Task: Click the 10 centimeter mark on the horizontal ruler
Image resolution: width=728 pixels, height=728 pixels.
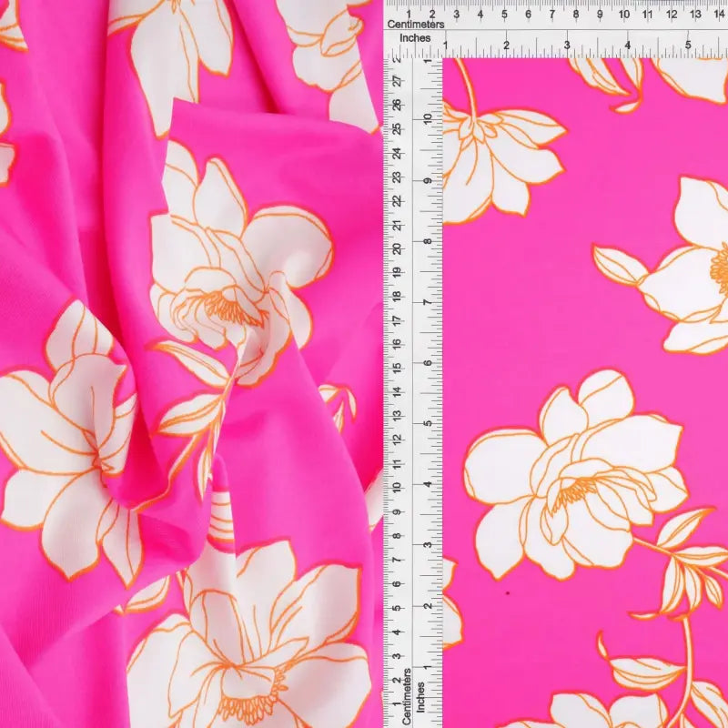Action: (623, 15)
